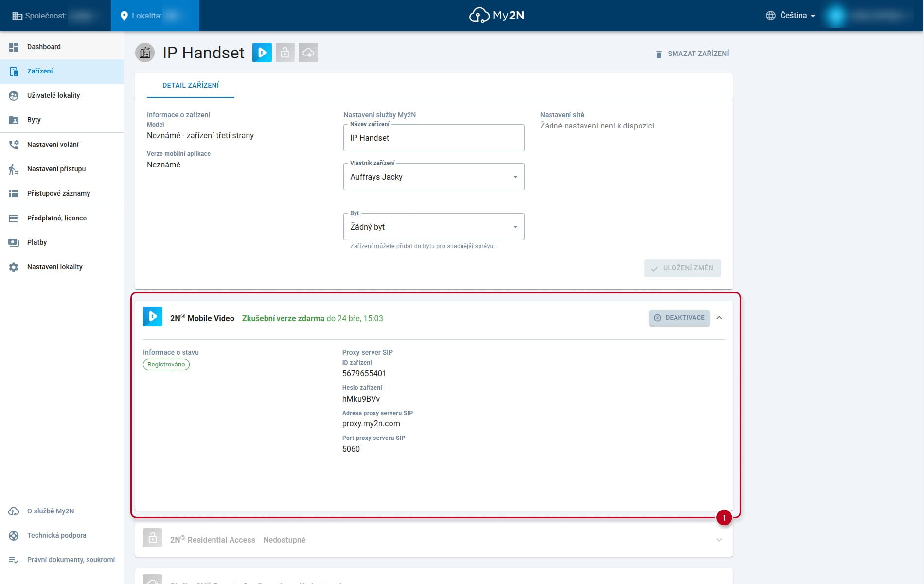Click the Nastavení volání phone icon
The width and height of the screenshot is (924, 584).
(14, 145)
